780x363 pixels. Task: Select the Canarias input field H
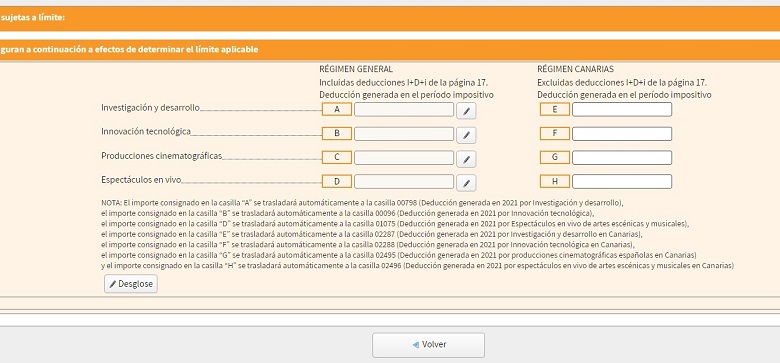pos(622,182)
